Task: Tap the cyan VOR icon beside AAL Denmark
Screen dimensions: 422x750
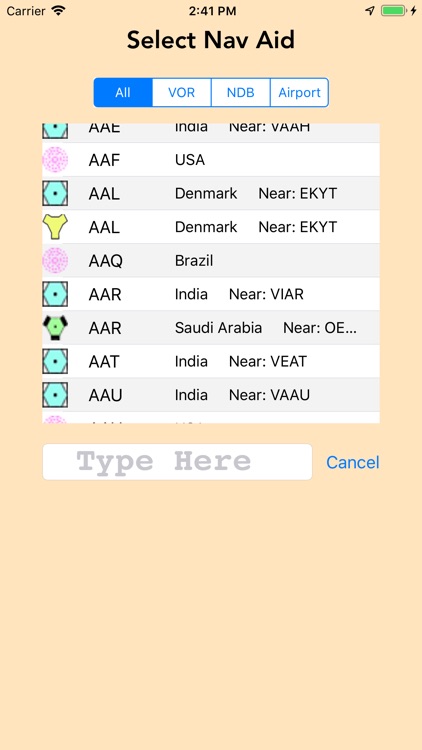Action: click(x=55, y=193)
